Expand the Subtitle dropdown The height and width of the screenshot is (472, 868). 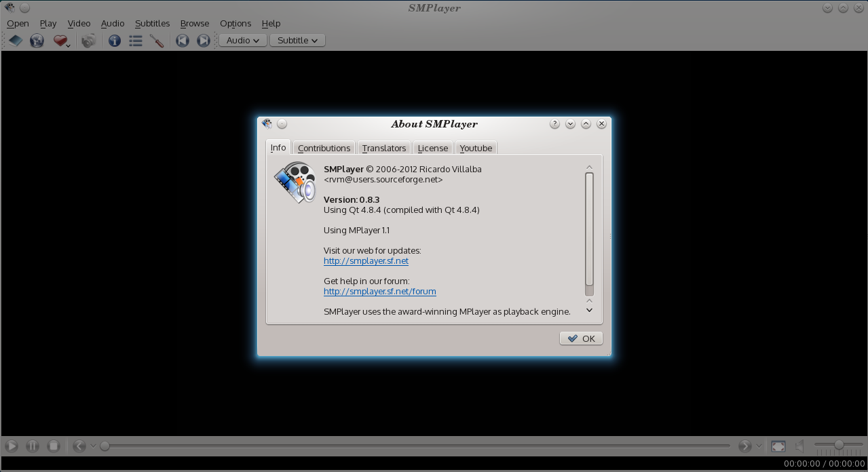[297, 41]
